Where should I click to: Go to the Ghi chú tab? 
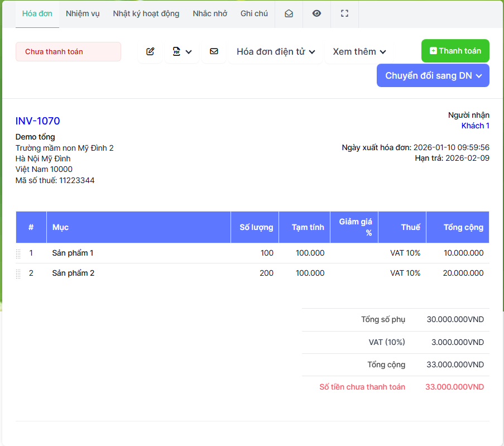click(254, 13)
